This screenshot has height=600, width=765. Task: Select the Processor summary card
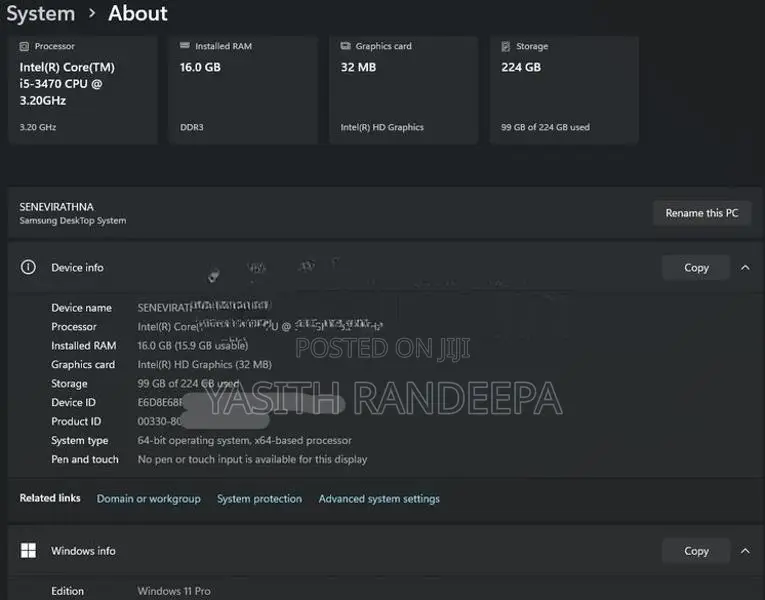(x=83, y=90)
